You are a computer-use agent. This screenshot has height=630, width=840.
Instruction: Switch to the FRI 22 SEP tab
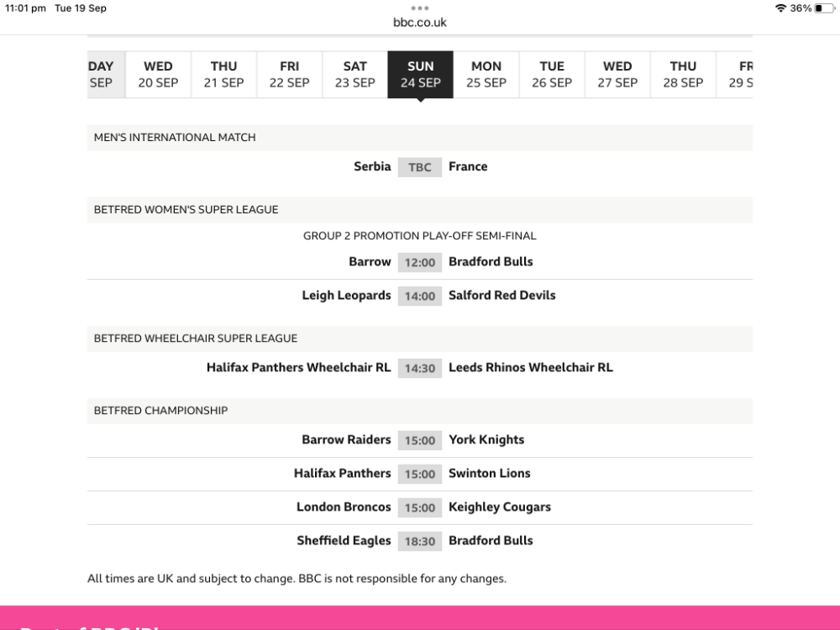(x=289, y=75)
